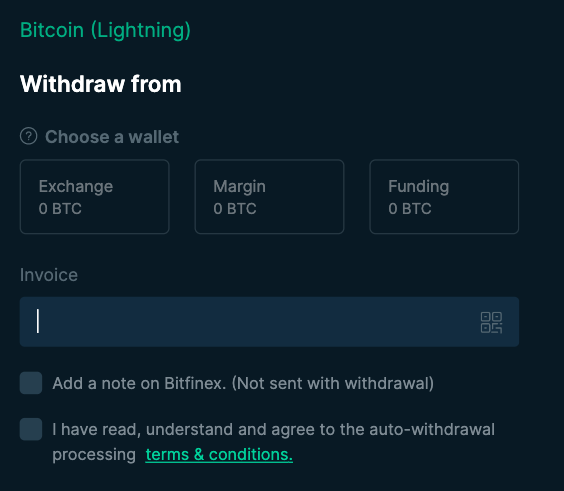The width and height of the screenshot is (564, 491).
Task: Click the Choose a wallet label
Action: [x=112, y=137]
